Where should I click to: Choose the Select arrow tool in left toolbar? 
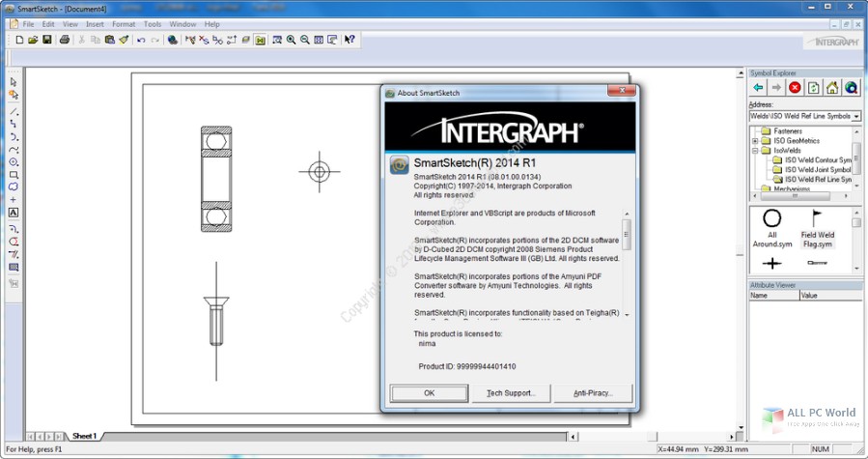14,82
